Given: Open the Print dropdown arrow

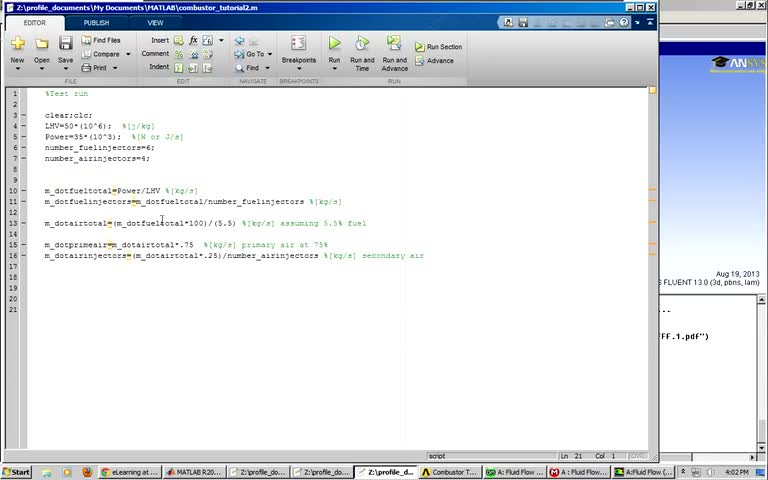Looking at the screenshot, I should click(x=115, y=68).
